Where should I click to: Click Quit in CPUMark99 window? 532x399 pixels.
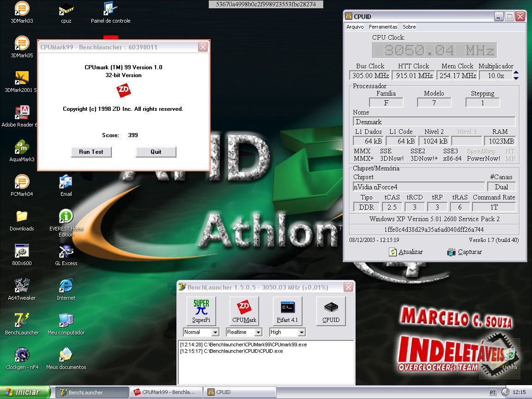point(156,152)
